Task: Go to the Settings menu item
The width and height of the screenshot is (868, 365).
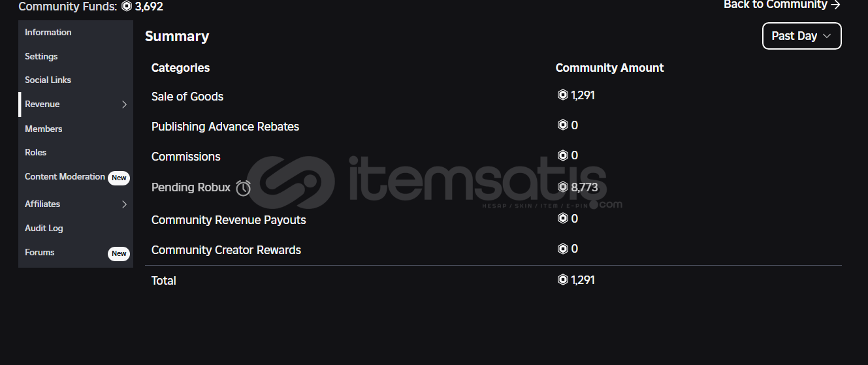Action: tap(41, 56)
